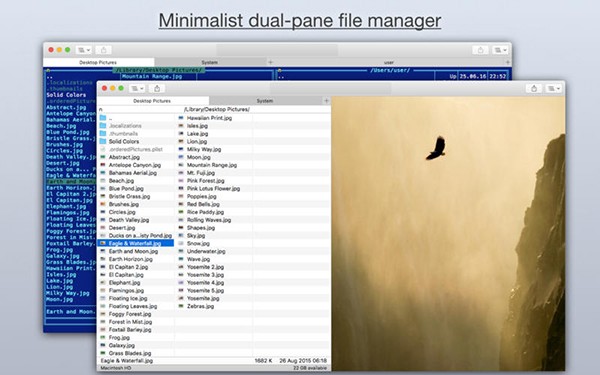Open the view dropdown in the back window toolbar
The image size is (600, 375).
pyautogui.click(x=83, y=50)
